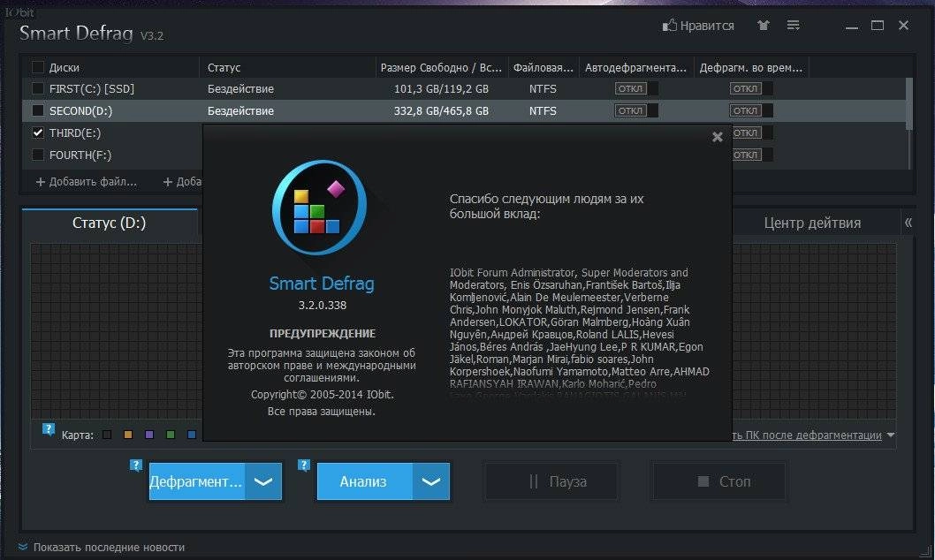Uncheck the THIRD(E:) disk checkbox
Viewport: 935px width, 560px height.
click(x=38, y=132)
